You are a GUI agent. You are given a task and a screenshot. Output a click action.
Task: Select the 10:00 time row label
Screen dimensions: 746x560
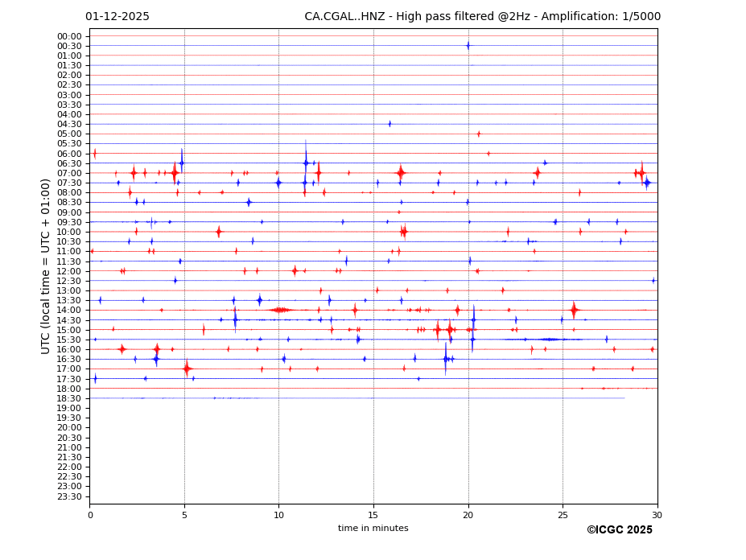[69, 232]
